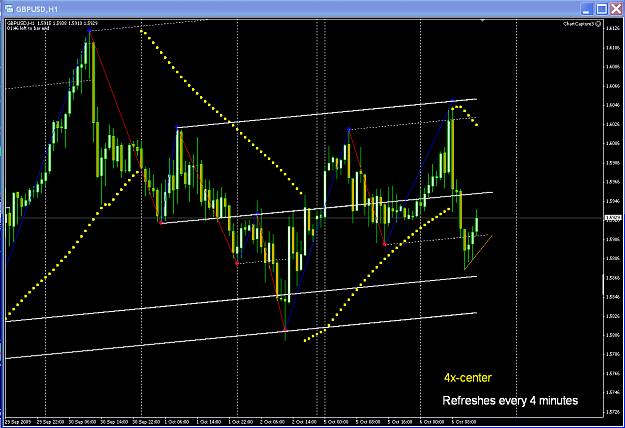Click the yellow '4x-center' label
The height and width of the screenshot is (428, 625).
[x=468, y=377]
